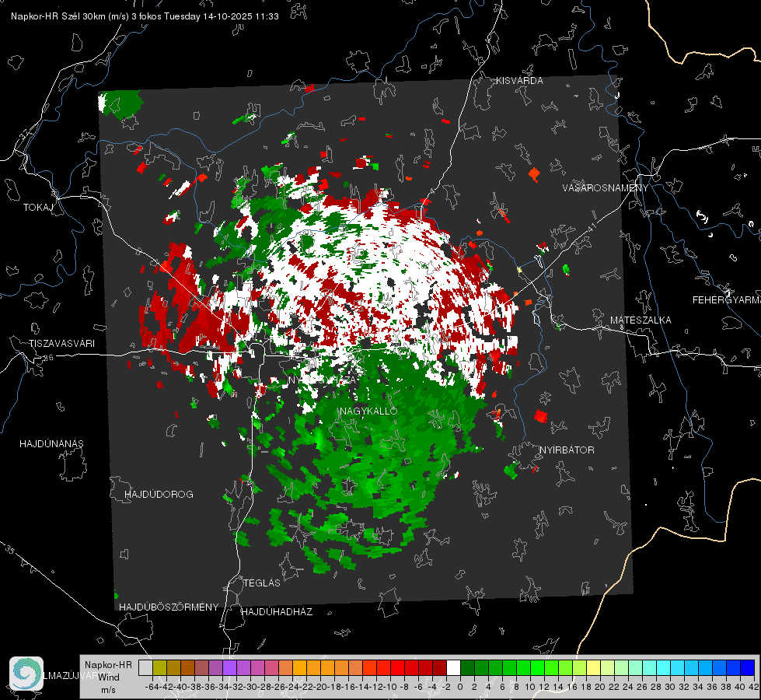Click the NYÍRBÁTOR city label
This screenshot has height=700, width=761.
[567, 450]
